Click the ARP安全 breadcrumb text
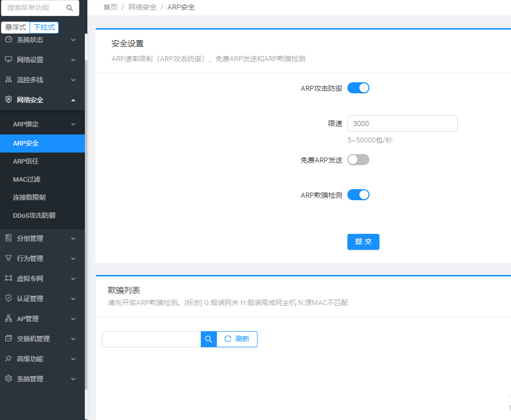The width and height of the screenshot is (511, 420). tap(181, 7)
